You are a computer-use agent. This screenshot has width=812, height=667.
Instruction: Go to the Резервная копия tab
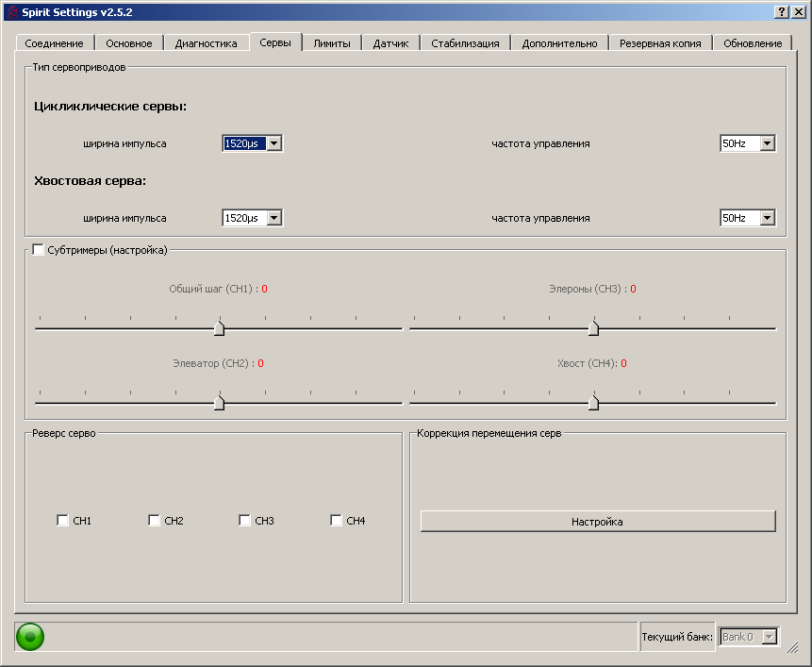[x=660, y=43]
